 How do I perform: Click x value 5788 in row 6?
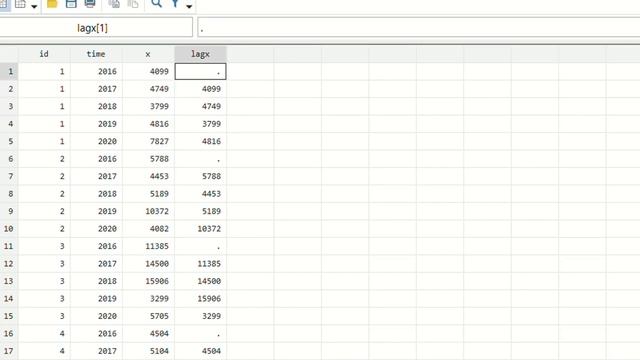click(x=149, y=159)
